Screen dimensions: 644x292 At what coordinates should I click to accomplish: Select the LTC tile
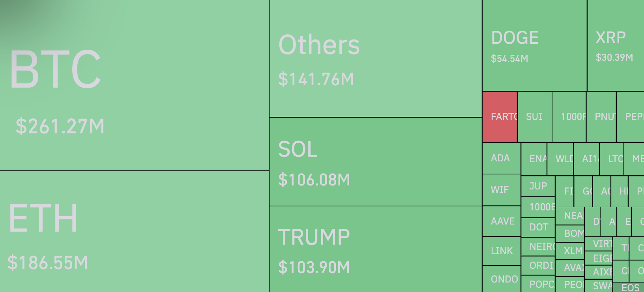pos(611,159)
